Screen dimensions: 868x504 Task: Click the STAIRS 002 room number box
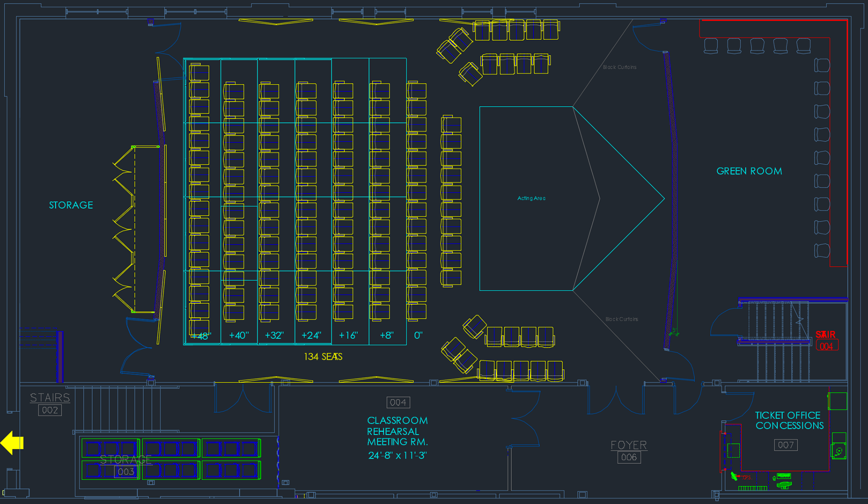50,410
